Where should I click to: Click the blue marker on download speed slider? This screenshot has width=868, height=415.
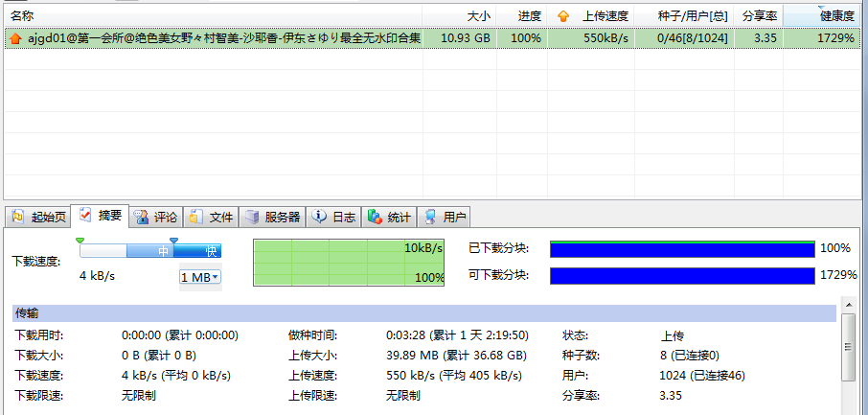coord(173,240)
